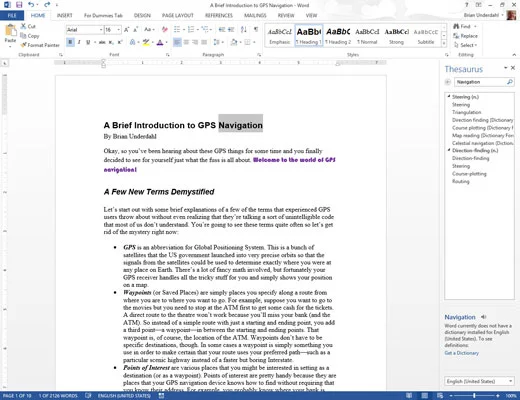Toggle Italic formatting button
The image size is (520, 400).
point(79,42)
